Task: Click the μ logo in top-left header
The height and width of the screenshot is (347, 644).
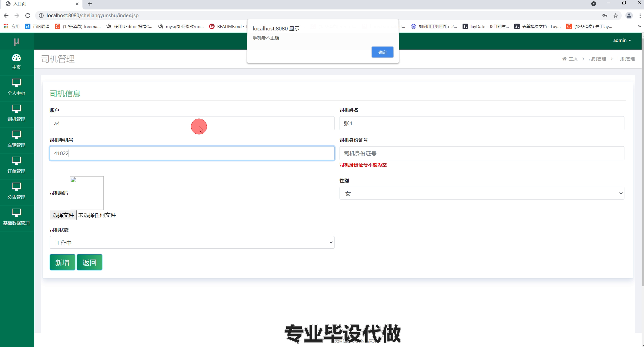Action: 16,42
